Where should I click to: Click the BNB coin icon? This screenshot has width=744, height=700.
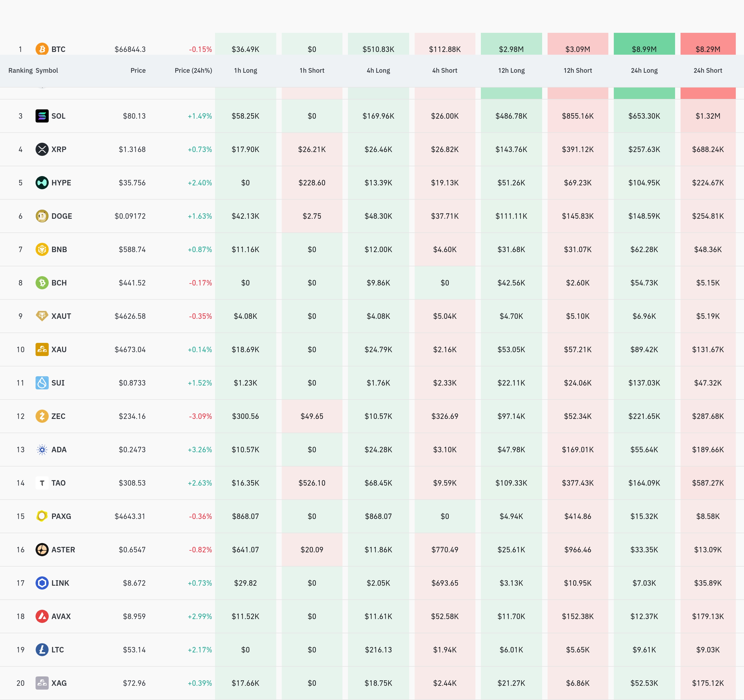click(42, 249)
